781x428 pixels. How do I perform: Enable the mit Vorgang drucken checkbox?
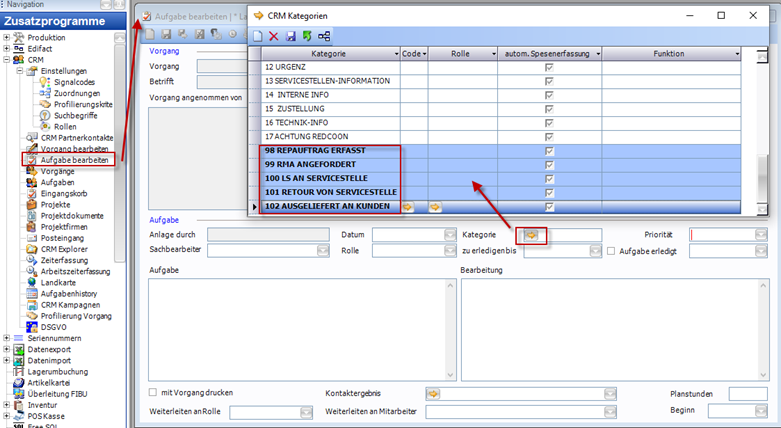[153, 392]
